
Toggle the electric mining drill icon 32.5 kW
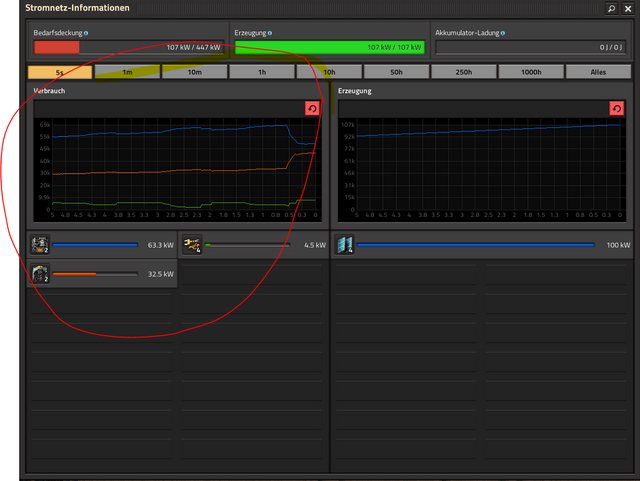[40, 274]
